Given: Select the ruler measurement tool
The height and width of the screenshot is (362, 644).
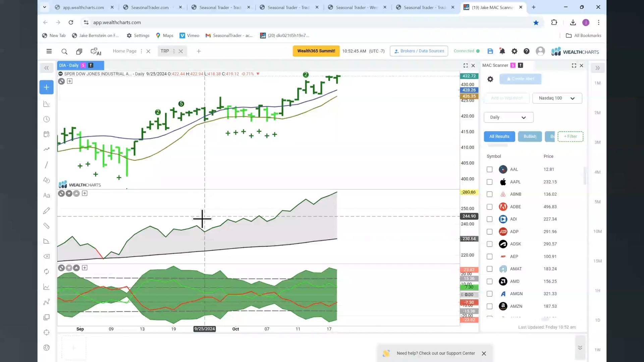Looking at the screenshot, I should click(47, 226).
